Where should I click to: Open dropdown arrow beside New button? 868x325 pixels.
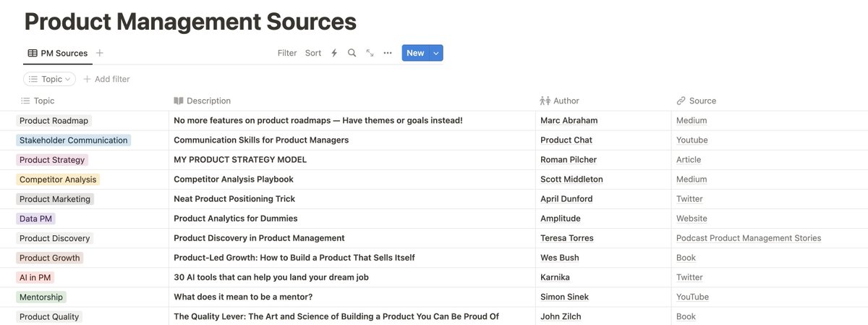[x=435, y=53]
